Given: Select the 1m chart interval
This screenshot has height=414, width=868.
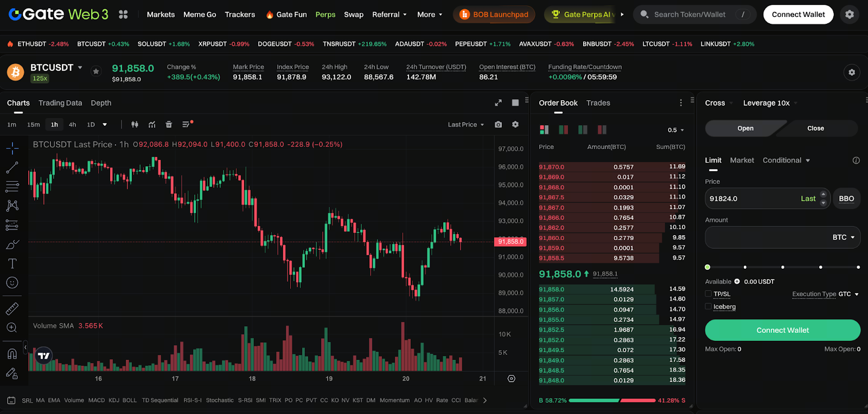Looking at the screenshot, I should [x=12, y=125].
